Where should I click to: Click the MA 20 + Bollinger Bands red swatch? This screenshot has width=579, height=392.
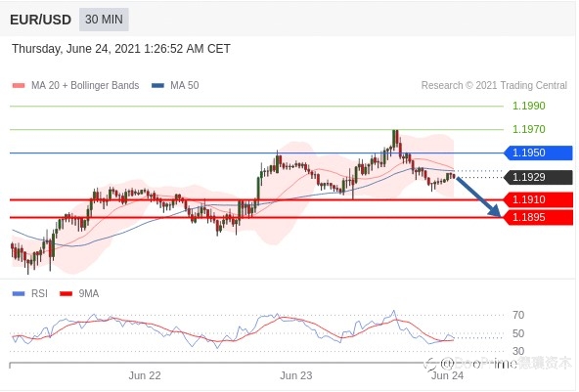[x=19, y=86]
